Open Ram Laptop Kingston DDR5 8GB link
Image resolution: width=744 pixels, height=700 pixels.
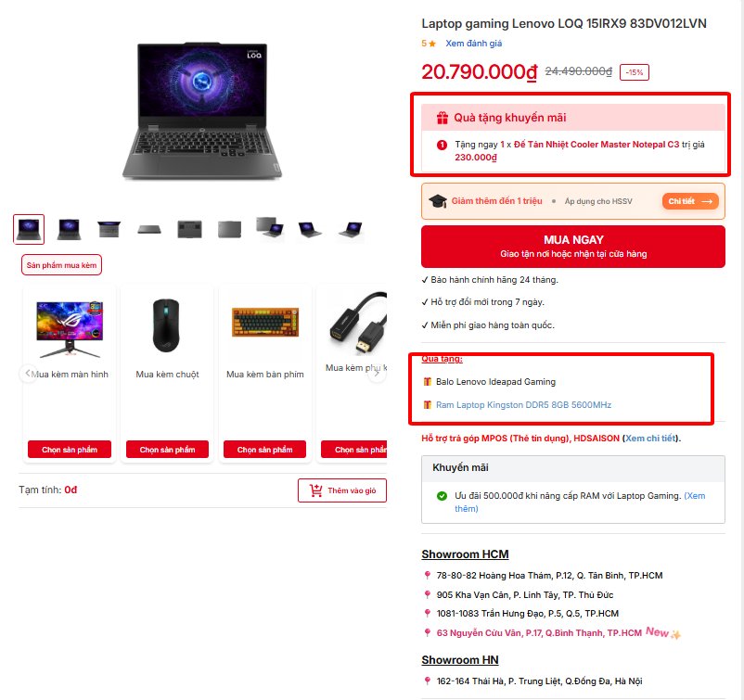point(523,405)
